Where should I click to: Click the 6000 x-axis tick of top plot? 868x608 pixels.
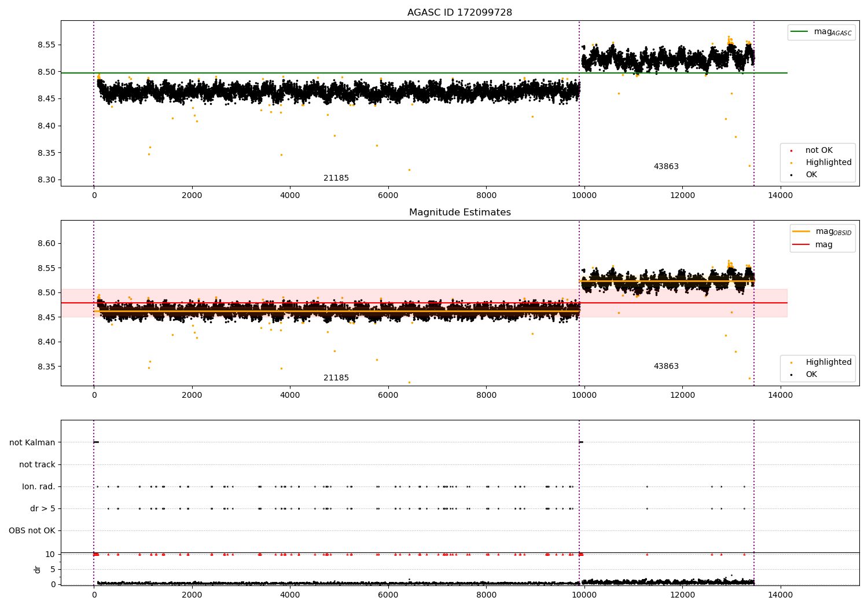388,196
